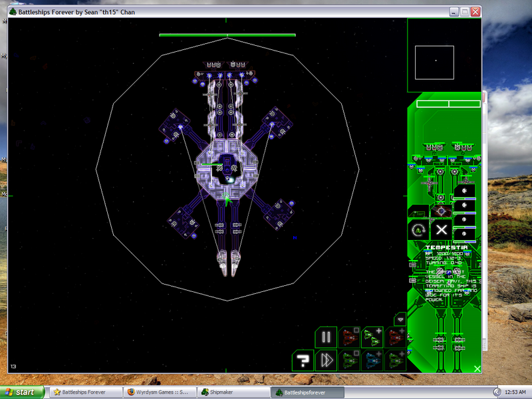
Task: Click the crosshair target icon in side panel
Action: (x=442, y=211)
